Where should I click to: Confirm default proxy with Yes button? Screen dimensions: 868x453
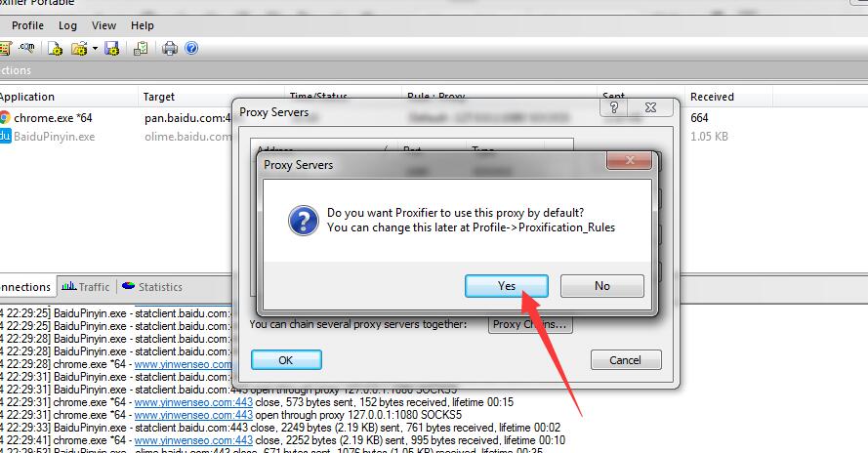(x=507, y=286)
